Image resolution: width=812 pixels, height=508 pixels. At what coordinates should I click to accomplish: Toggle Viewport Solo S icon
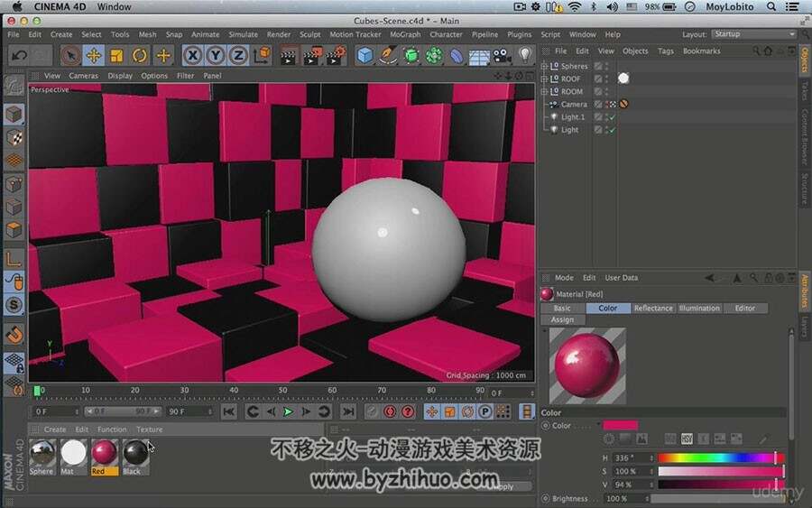click(x=14, y=305)
